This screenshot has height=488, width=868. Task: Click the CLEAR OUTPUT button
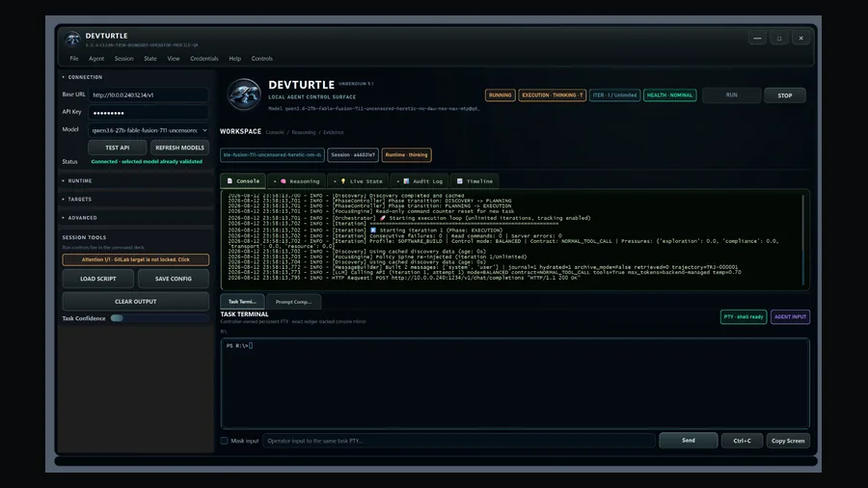136,302
